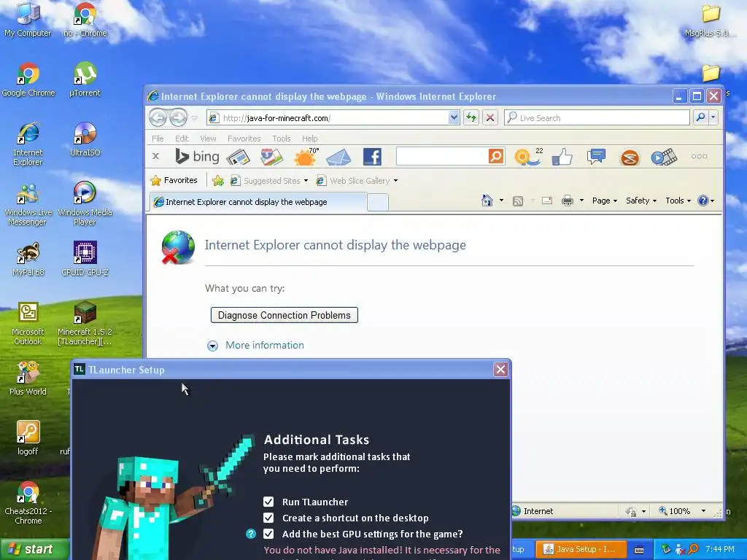Uncheck the Run TLauncher checkbox
Viewport: 747px width, 560px height.
[x=268, y=502]
